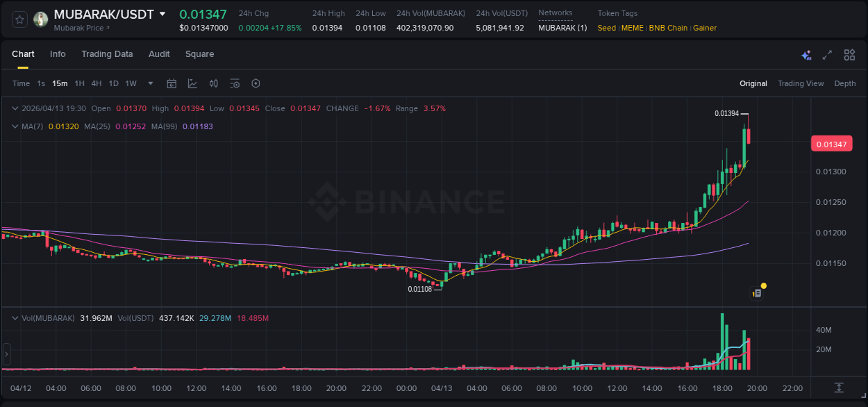The width and height of the screenshot is (868, 407).
Task: Open chart settings via the hexagon icon
Action: (x=256, y=83)
